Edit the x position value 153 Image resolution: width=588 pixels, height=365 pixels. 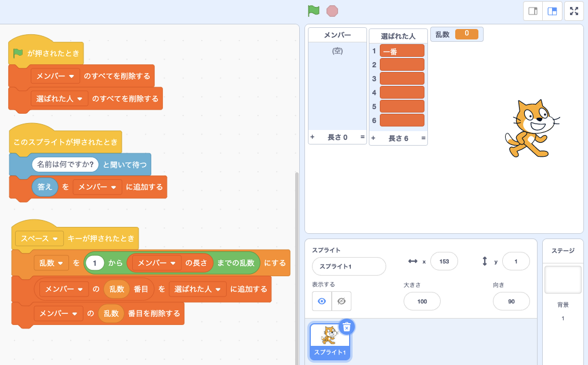coord(444,262)
